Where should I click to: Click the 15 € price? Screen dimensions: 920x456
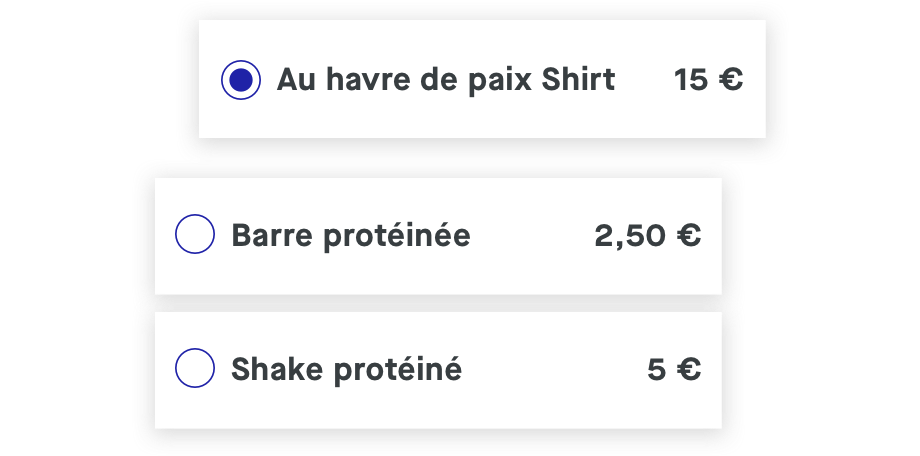pos(708,80)
